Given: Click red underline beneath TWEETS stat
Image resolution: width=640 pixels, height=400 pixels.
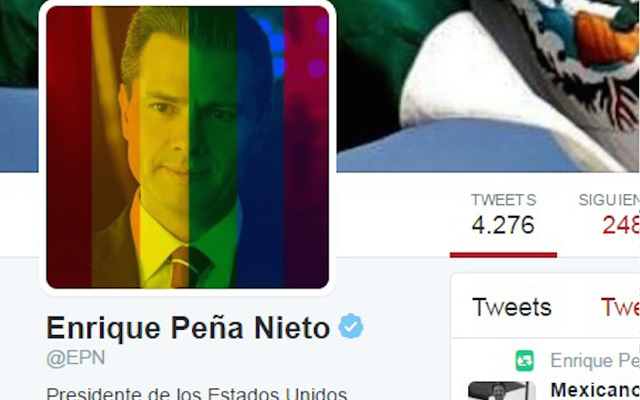Looking at the screenshot, I should pos(503,255).
